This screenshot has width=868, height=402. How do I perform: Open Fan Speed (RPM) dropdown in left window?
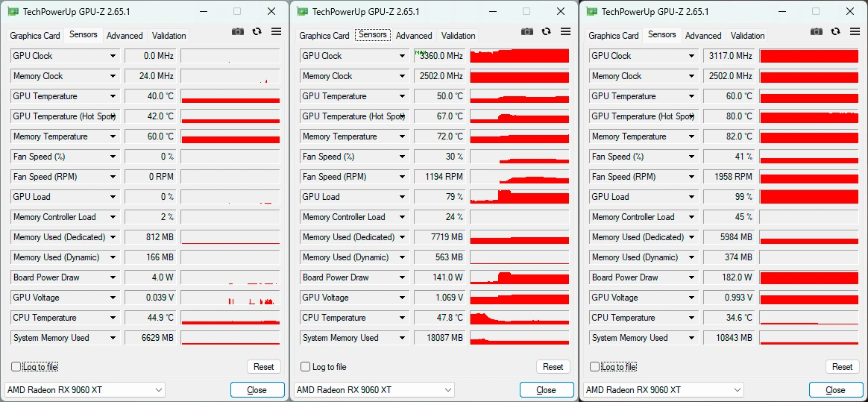pos(113,177)
